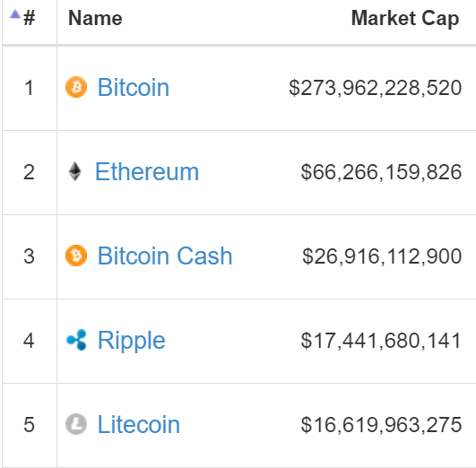
Task: Sort by the Name column header
Action: coord(95,18)
